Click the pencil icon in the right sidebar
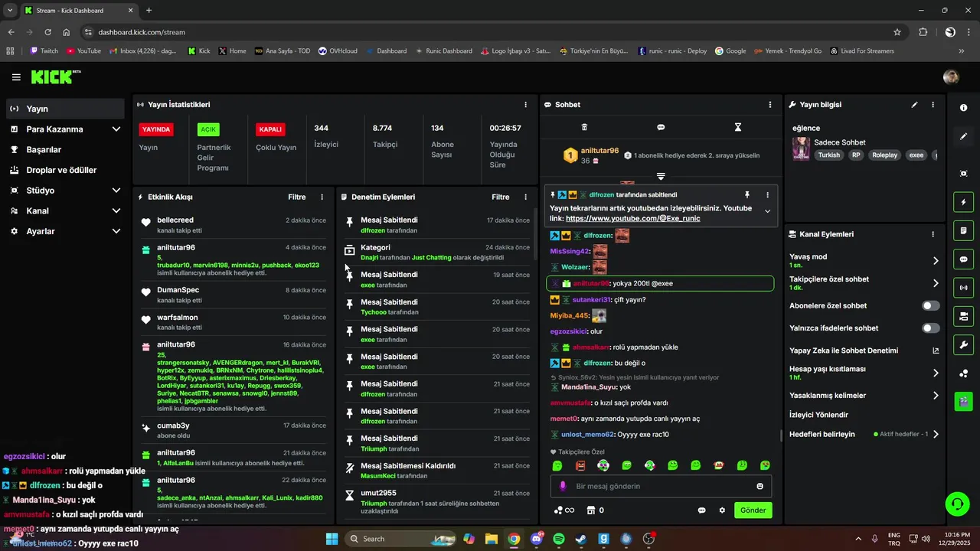 (x=963, y=136)
